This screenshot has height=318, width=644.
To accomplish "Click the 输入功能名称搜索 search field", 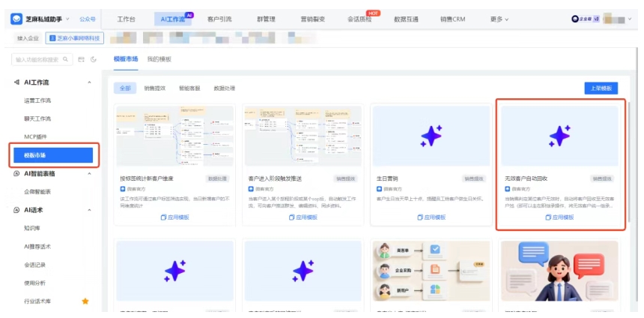I will click(x=37, y=59).
